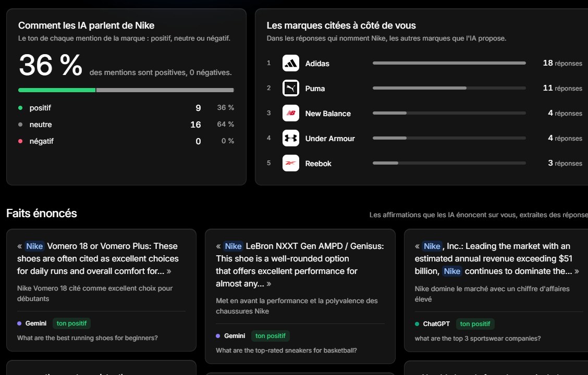Click the négatif count '0'
Image resolution: width=588 pixels, height=375 pixels.
(198, 141)
